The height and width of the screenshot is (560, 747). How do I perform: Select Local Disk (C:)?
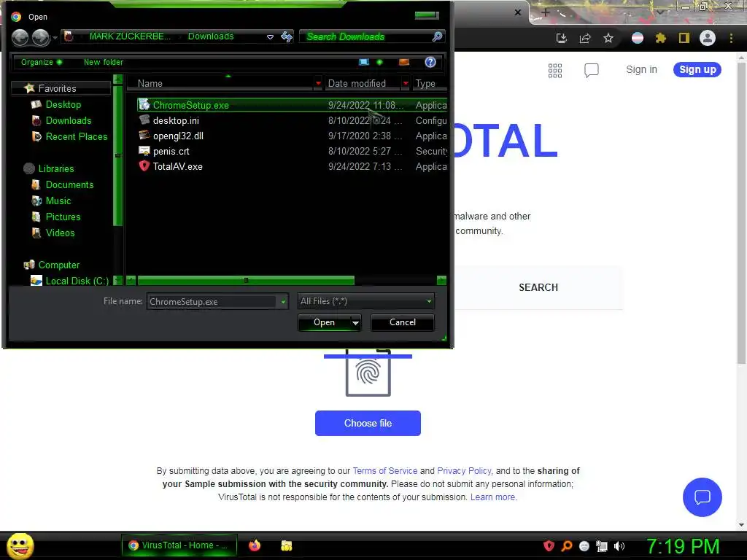point(77,281)
